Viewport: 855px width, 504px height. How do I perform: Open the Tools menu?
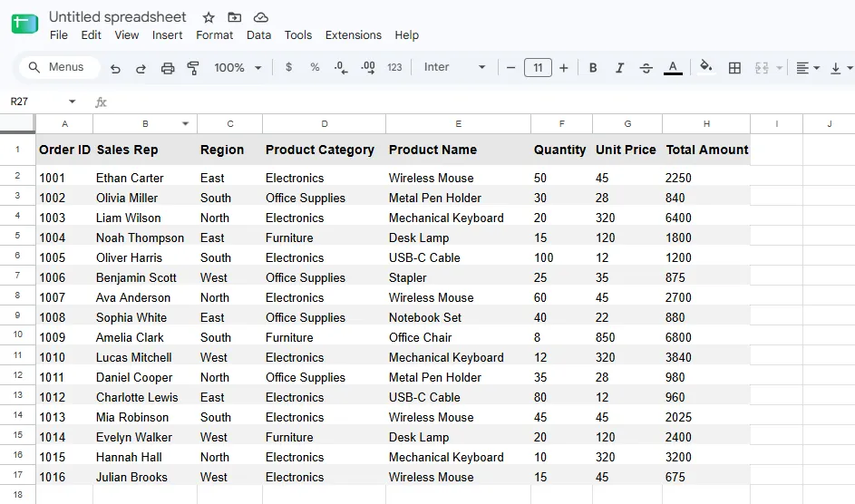click(x=297, y=34)
